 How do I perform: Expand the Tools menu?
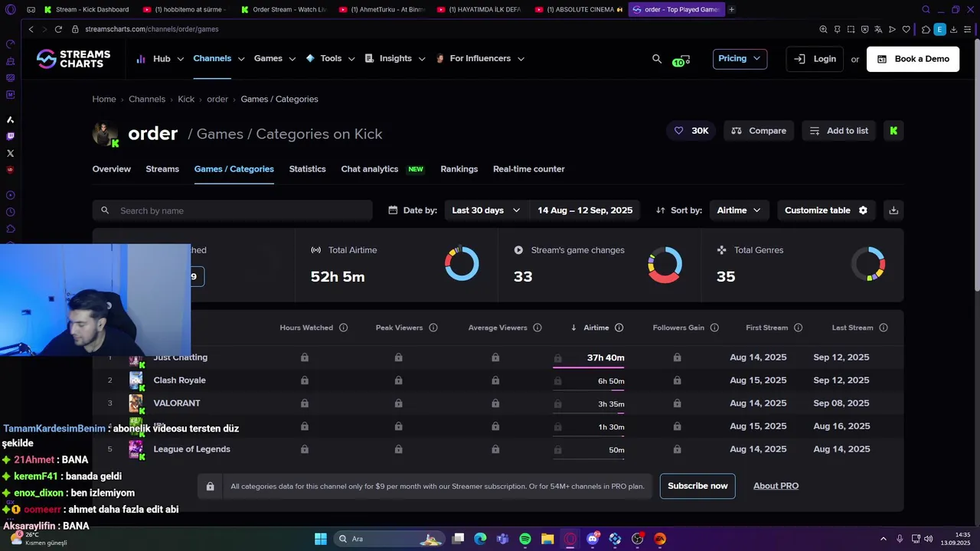tap(330, 59)
